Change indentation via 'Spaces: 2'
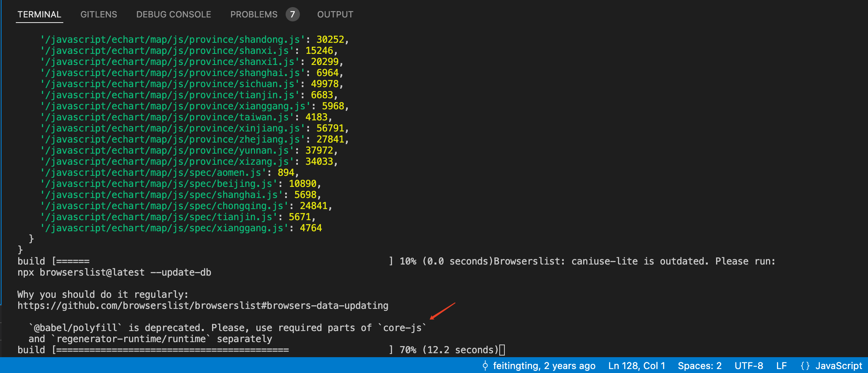The width and height of the screenshot is (868, 373). [699, 365]
